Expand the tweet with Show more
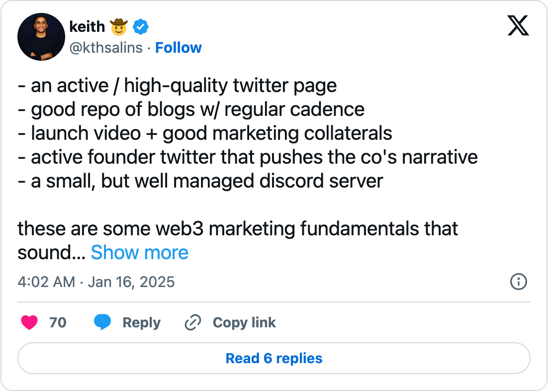The image size is (549, 392). pos(139,253)
